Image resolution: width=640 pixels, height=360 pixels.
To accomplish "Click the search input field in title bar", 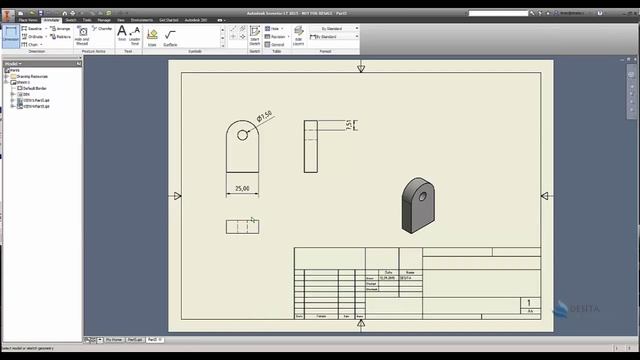I will tap(498, 13).
